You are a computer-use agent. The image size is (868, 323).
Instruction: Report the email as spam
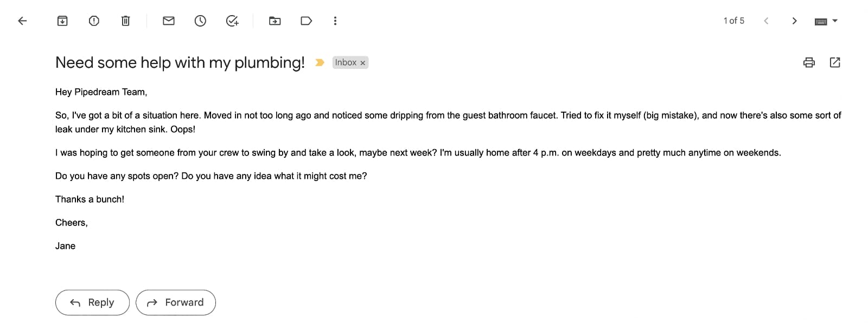(93, 21)
